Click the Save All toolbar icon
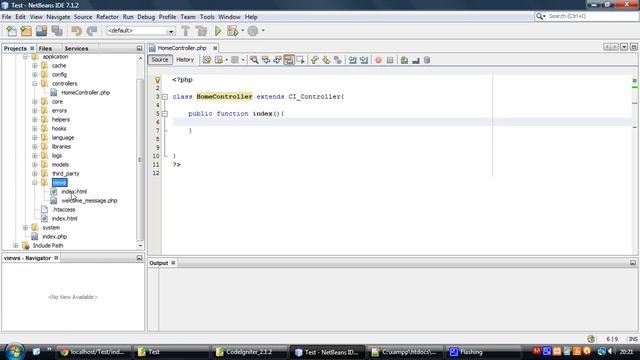640x360 pixels. pyautogui.click(x=57, y=31)
